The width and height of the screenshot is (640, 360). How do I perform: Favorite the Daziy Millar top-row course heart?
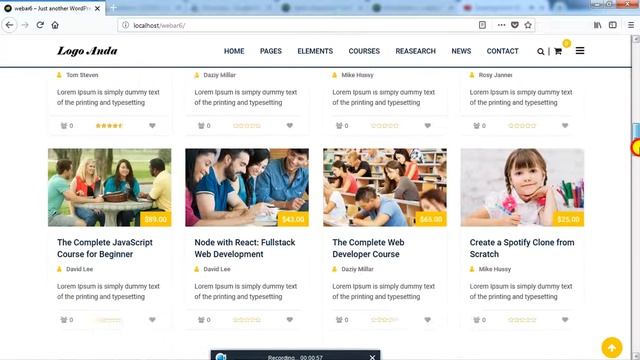click(x=290, y=126)
